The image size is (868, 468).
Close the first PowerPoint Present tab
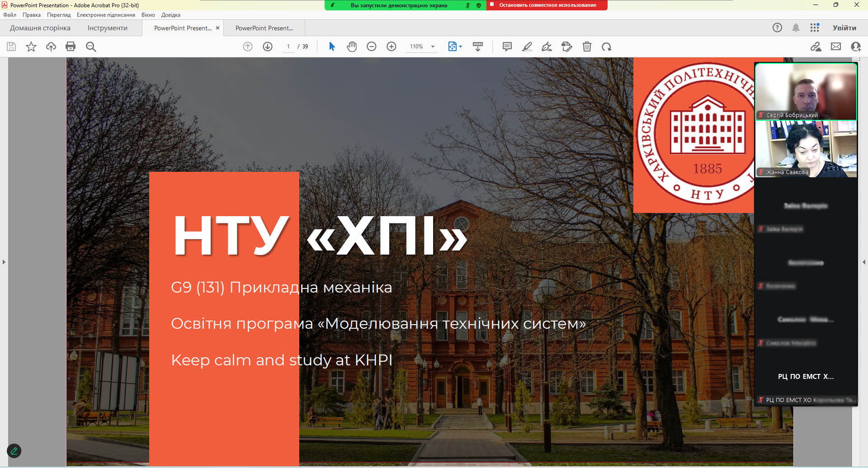[217, 28]
